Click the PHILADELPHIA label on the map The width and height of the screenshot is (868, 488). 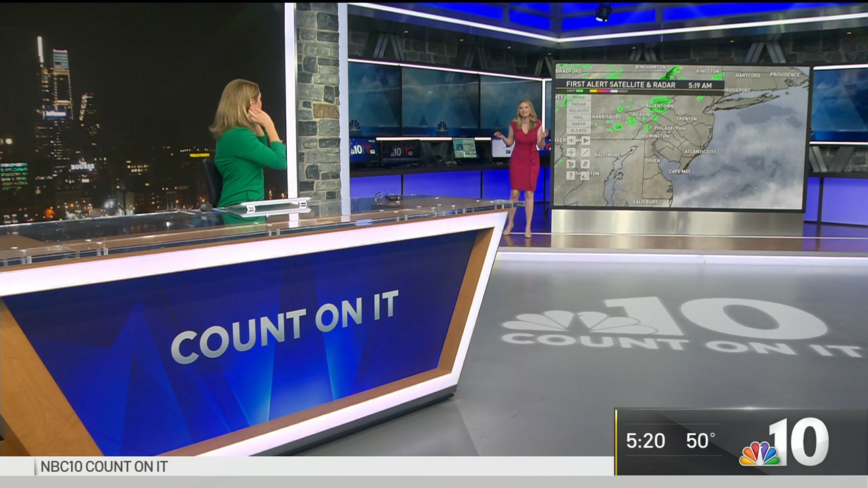coord(670,128)
